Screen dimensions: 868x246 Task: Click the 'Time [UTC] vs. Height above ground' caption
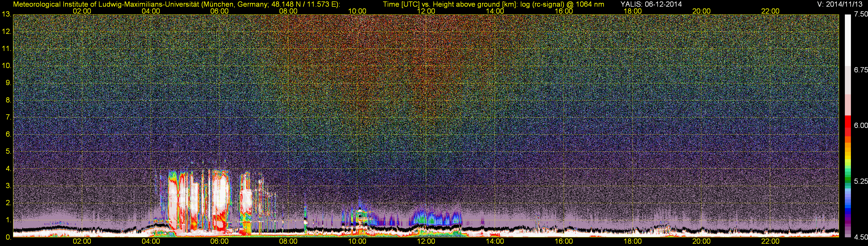click(494, 4)
